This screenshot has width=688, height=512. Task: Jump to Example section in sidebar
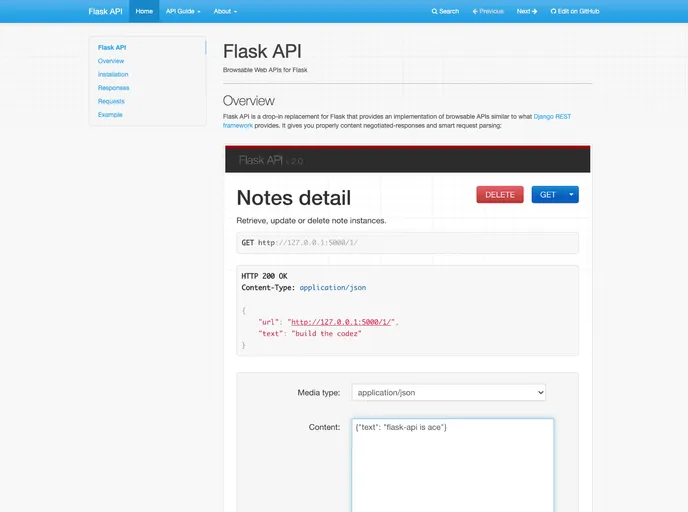(x=110, y=115)
